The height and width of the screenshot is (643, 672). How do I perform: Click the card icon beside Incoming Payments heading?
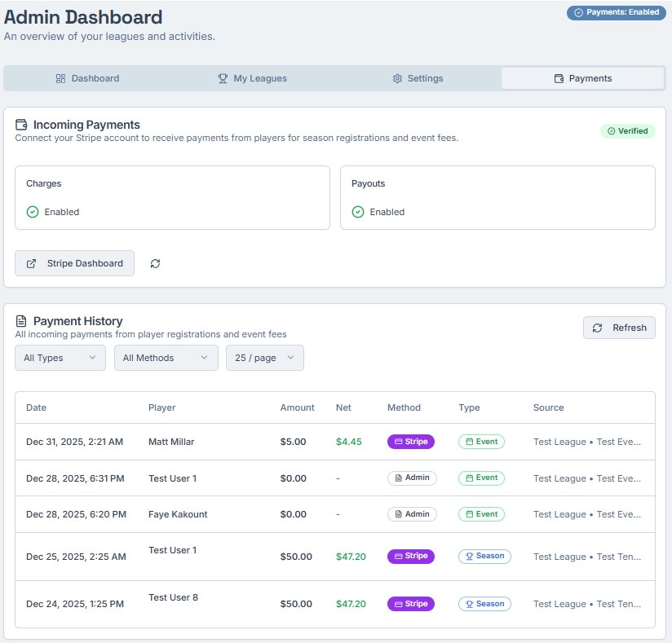click(20, 125)
